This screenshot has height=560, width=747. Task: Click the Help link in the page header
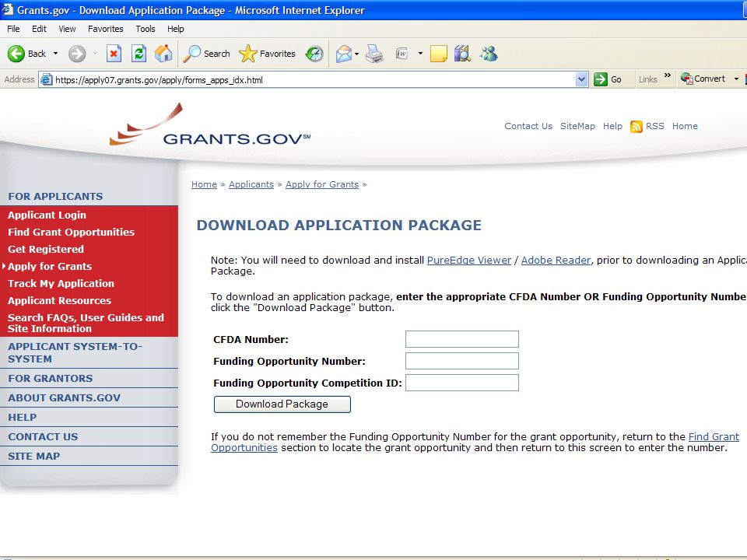click(612, 126)
